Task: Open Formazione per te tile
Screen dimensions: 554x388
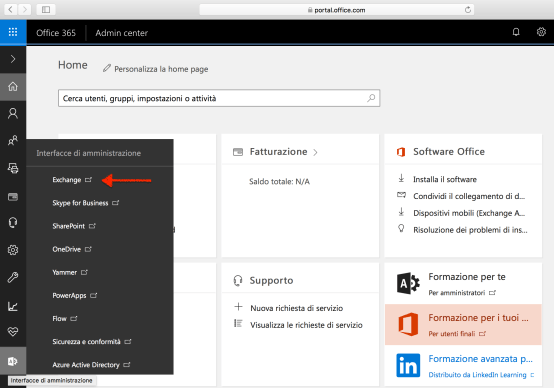Action: coord(463,283)
